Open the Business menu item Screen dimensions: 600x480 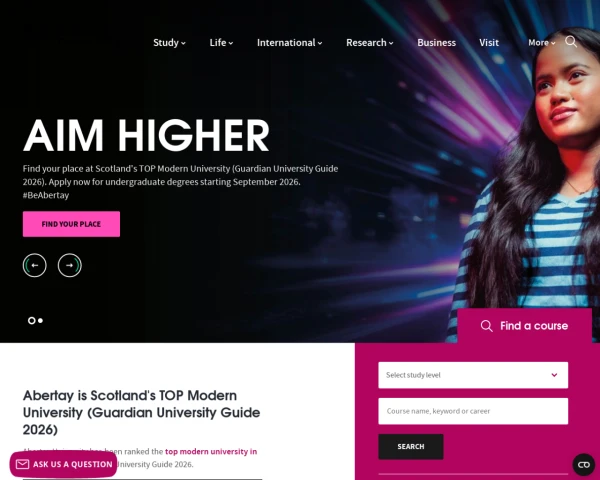point(436,42)
